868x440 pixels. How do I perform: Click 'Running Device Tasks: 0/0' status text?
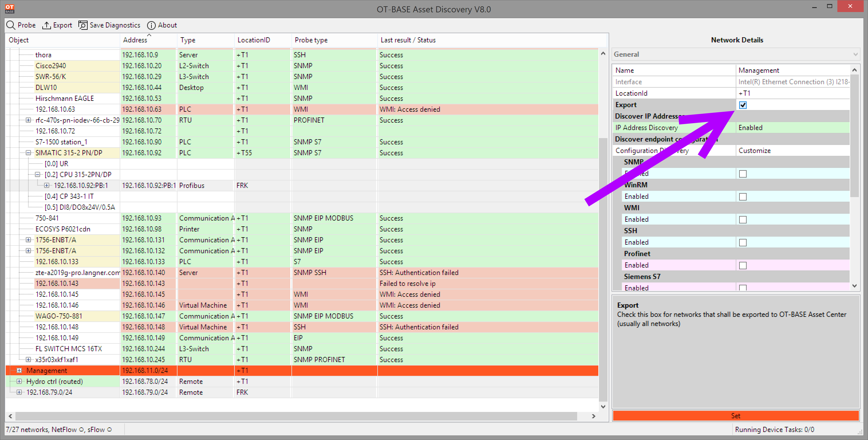774,430
